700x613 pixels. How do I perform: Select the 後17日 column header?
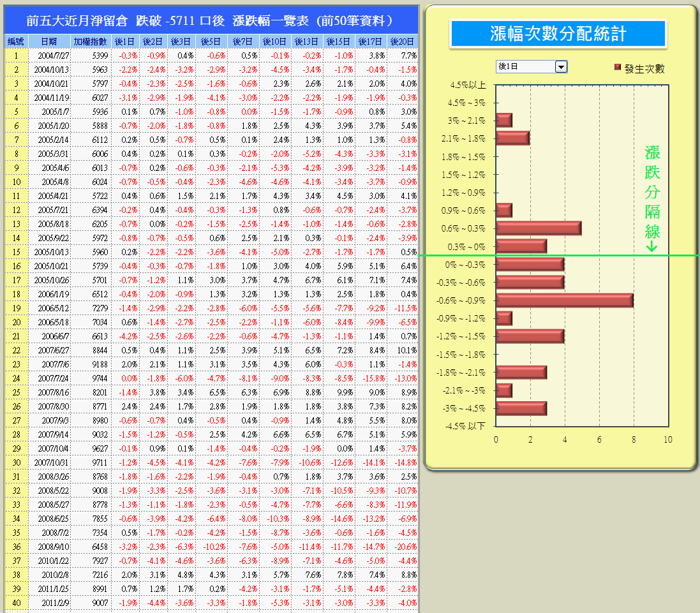pyautogui.click(x=370, y=41)
